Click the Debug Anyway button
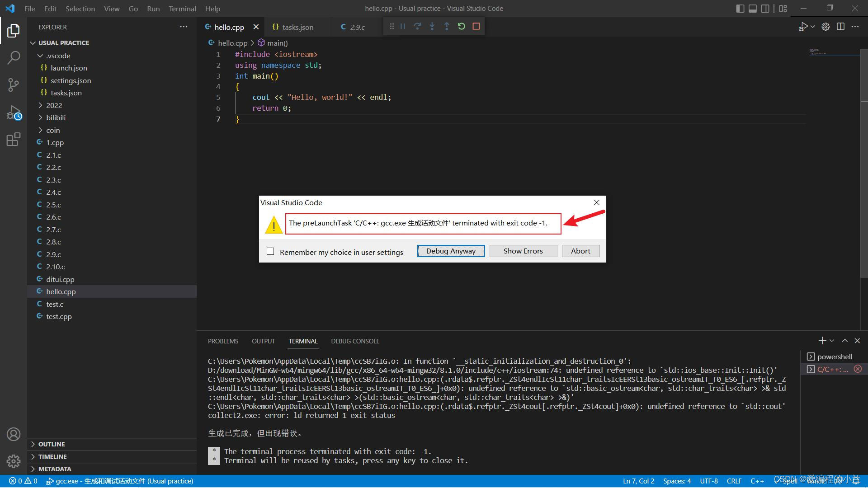This screenshot has height=488, width=868. (451, 251)
